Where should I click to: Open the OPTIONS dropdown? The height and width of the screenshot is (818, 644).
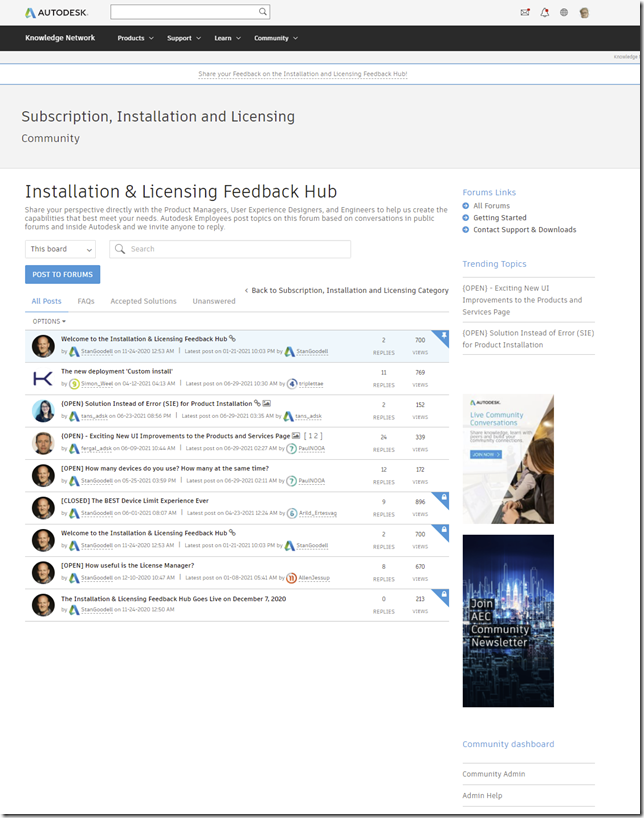tap(49, 321)
